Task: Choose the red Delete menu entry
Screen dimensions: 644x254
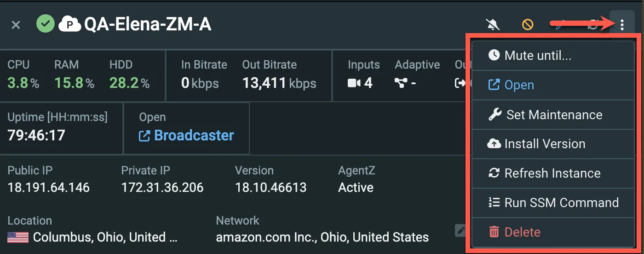Action: pos(553,232)
